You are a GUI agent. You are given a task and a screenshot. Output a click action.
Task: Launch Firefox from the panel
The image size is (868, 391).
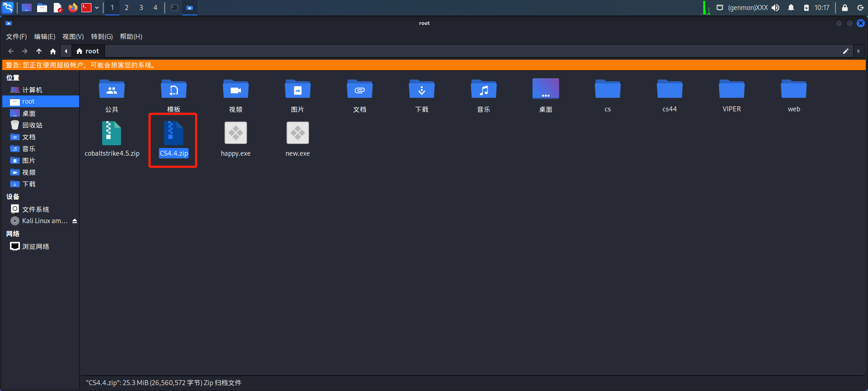[72, 8]
